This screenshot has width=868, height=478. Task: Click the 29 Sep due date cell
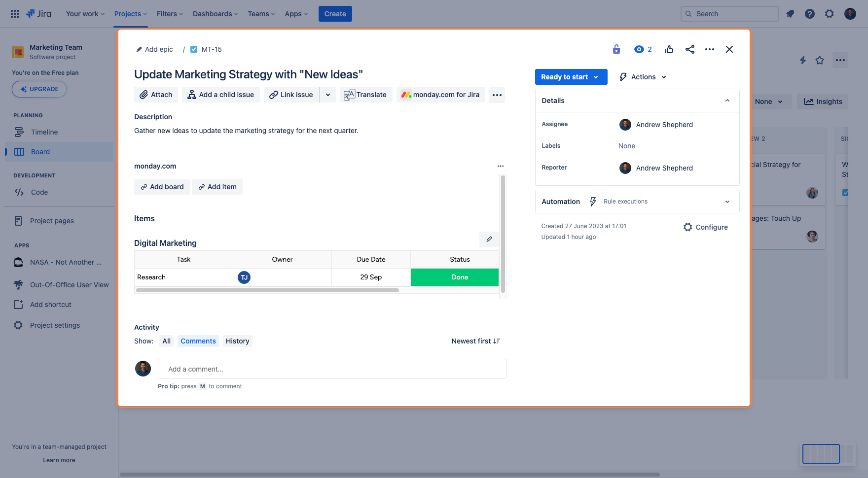tap(371, 277)
